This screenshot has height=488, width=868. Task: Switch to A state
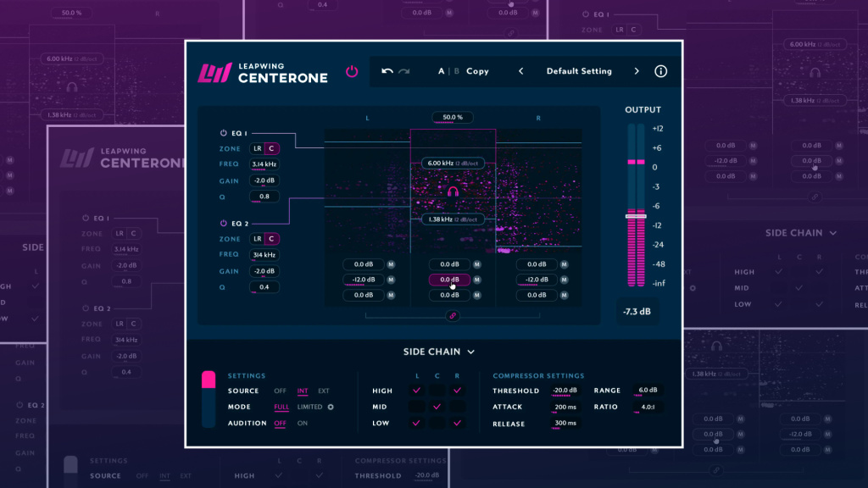pyautogui.click(x=441, y=71)
